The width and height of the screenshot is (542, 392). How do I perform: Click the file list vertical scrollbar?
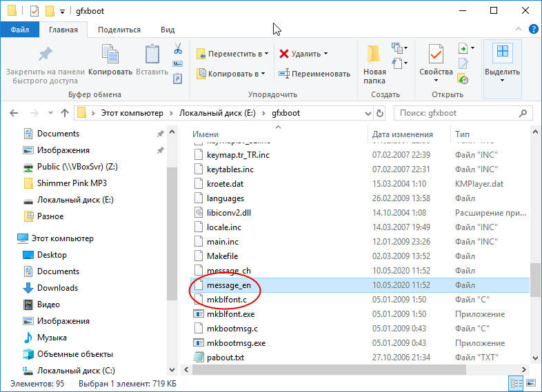click(535, 276)
